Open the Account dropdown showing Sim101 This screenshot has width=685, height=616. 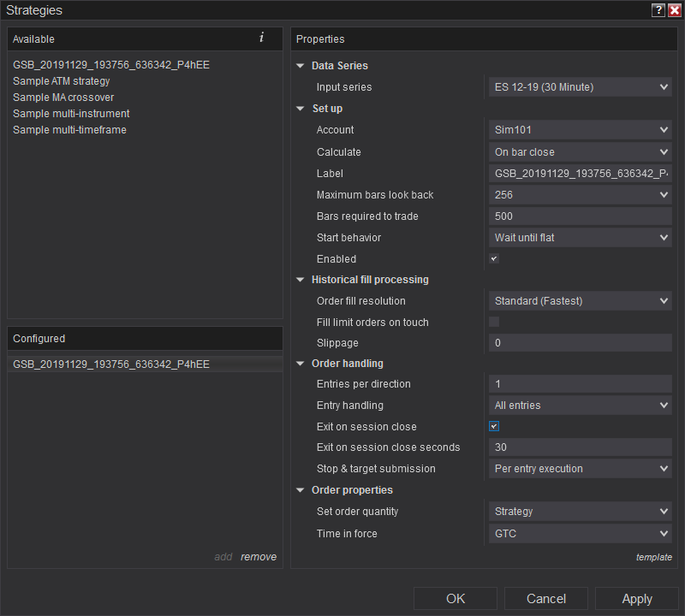pyautogui.click(x=580, y=130)
